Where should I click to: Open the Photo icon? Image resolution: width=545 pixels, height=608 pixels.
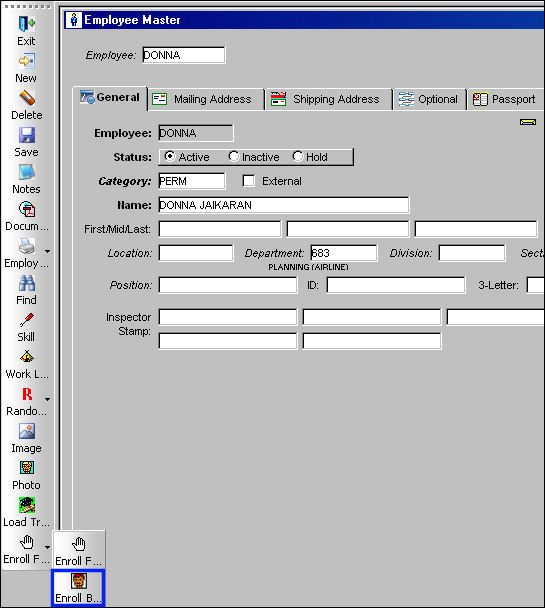tap(26, 468)
